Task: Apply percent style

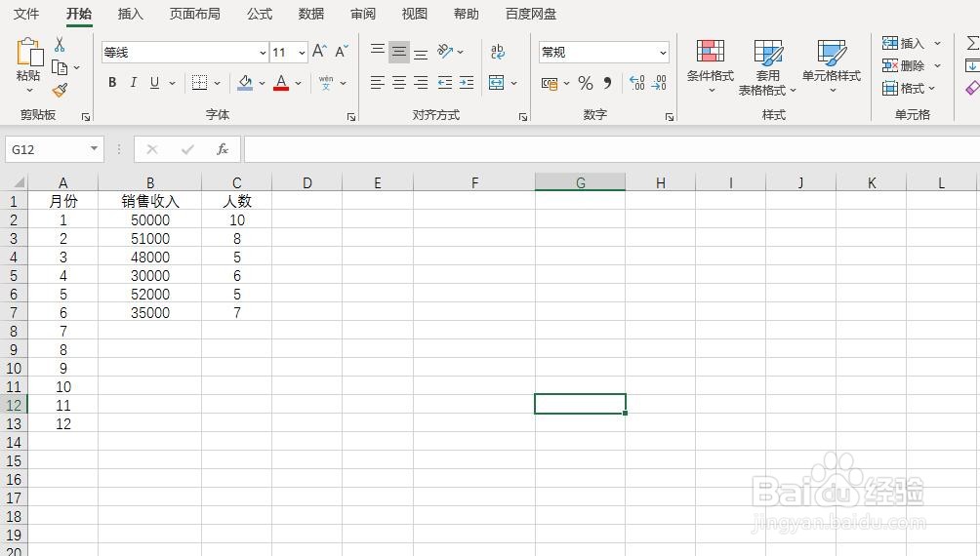Action: 586,83
